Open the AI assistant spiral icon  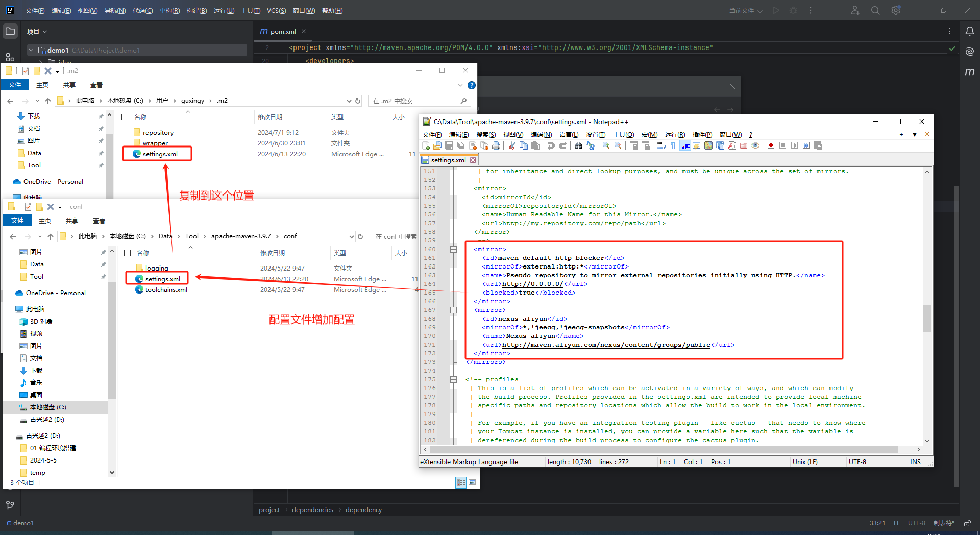970,52
